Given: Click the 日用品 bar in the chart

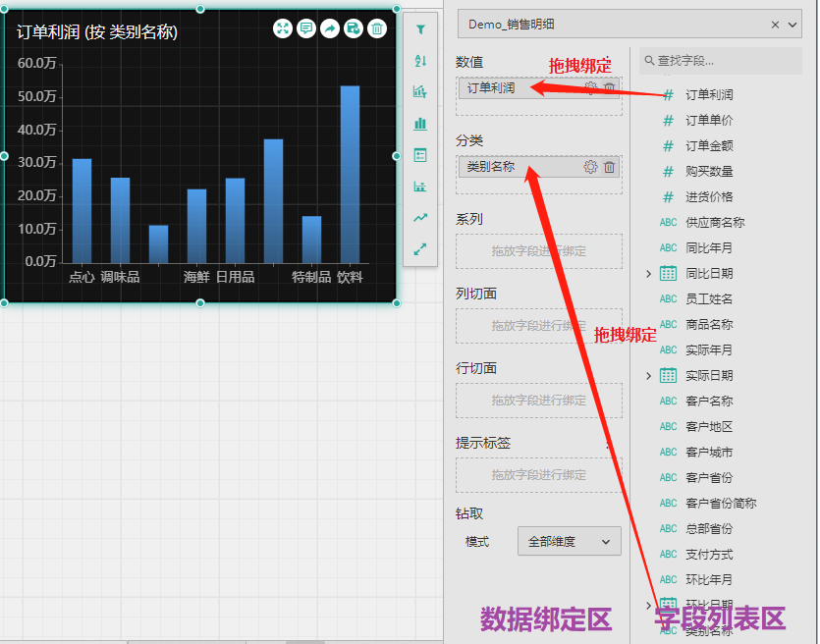Looking at the screenshot, I should click(x=235, y=221).
